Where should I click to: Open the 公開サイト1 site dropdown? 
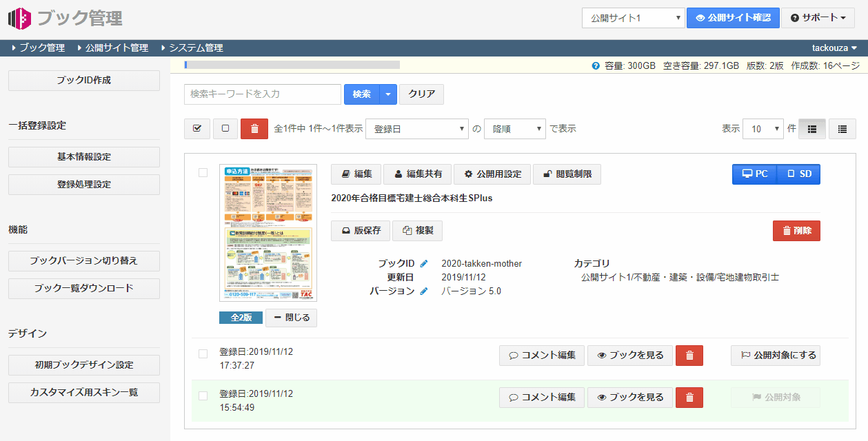[x=633, y=18]
